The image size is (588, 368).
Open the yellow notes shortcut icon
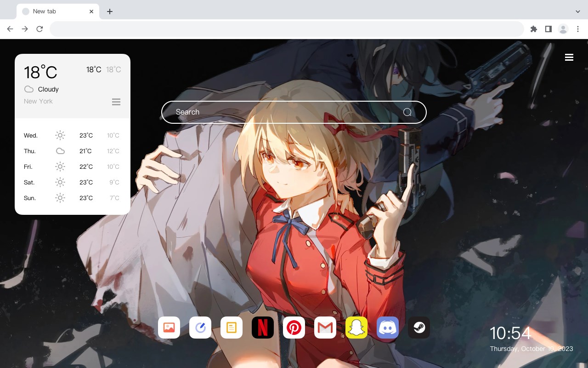tap(232, 328)
